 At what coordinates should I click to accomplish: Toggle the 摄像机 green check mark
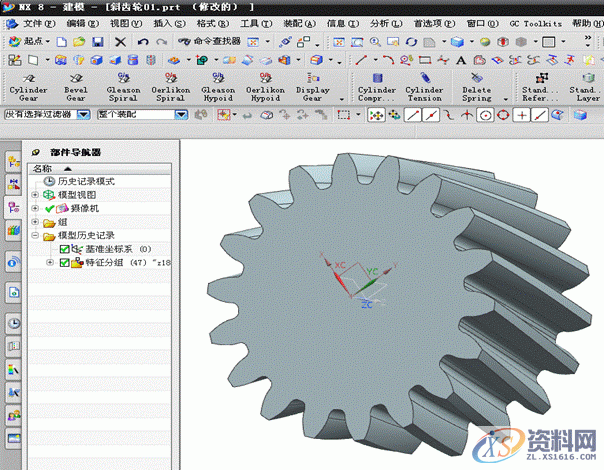pos(51,208)
